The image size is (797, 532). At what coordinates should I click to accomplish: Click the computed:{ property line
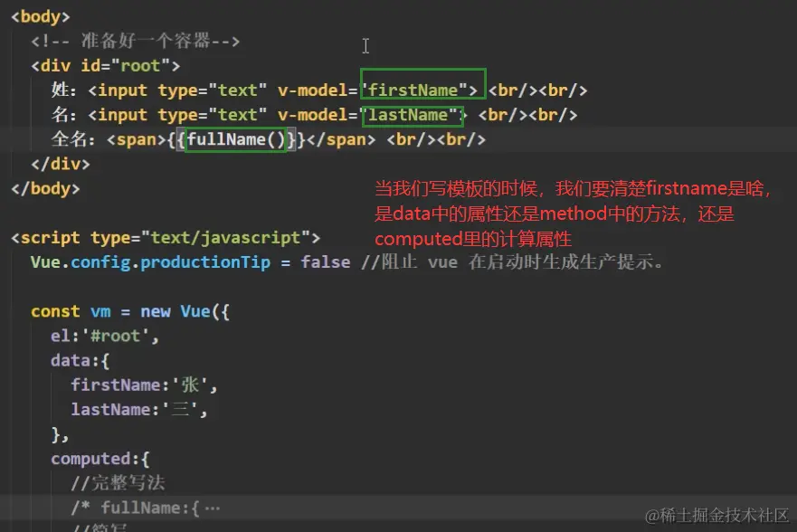point(100,459)
